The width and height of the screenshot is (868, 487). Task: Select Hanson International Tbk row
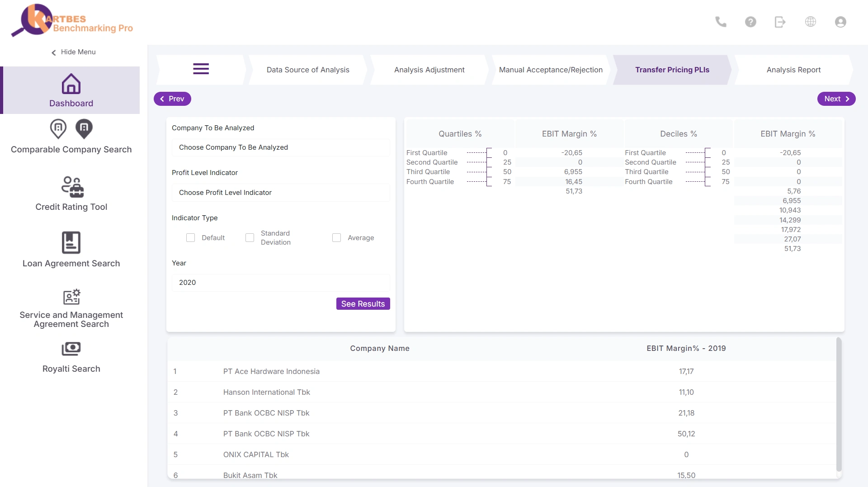click(501, 392)
